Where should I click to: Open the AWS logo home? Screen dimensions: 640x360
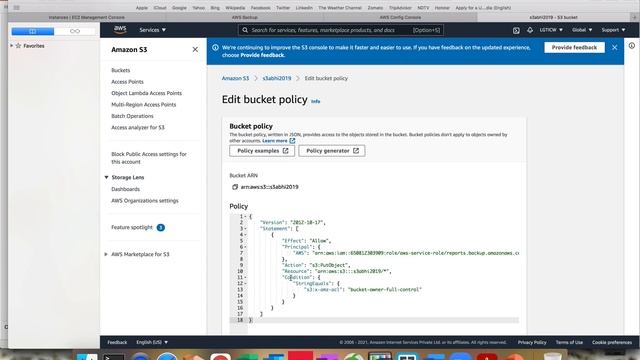[120, 30]
